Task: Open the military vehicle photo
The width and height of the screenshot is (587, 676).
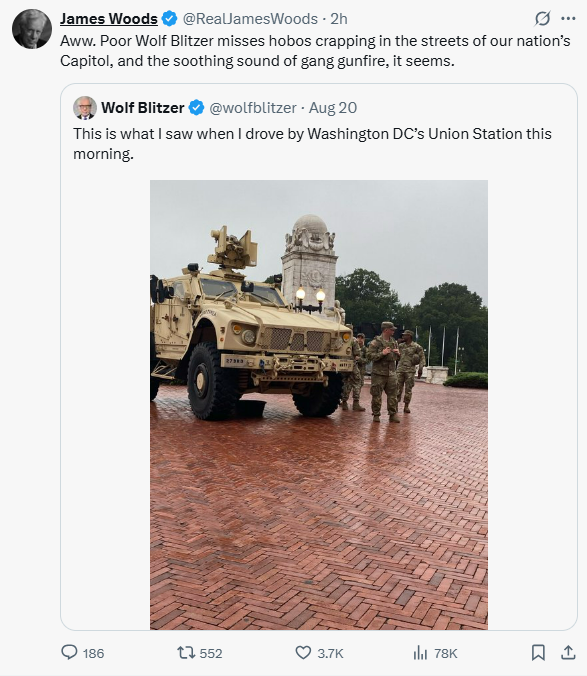Action: pos(319,405)
